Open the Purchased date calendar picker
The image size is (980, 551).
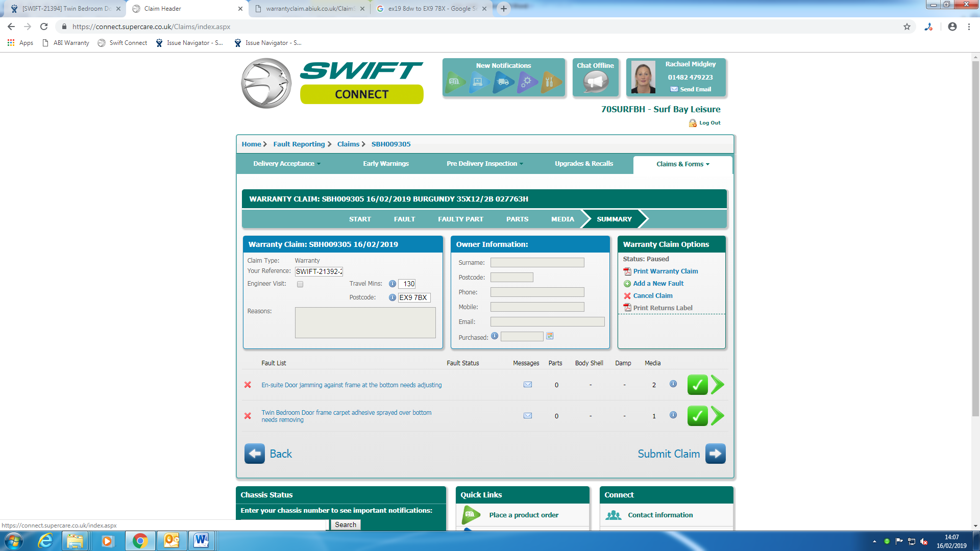coord(550,336)
